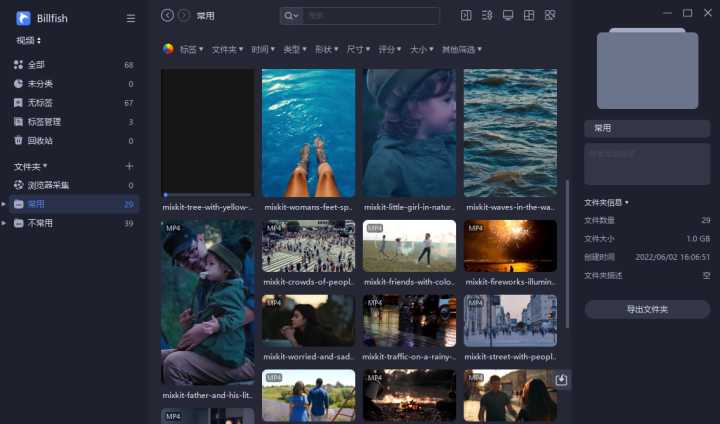
Task: Select the campfire video thumbnail
Action: (410, 396)
